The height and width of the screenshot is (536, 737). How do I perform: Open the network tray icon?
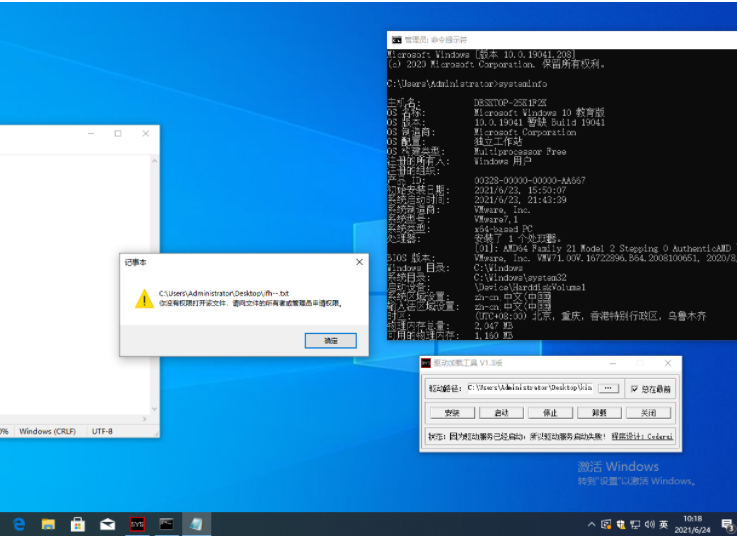(635, 524)
